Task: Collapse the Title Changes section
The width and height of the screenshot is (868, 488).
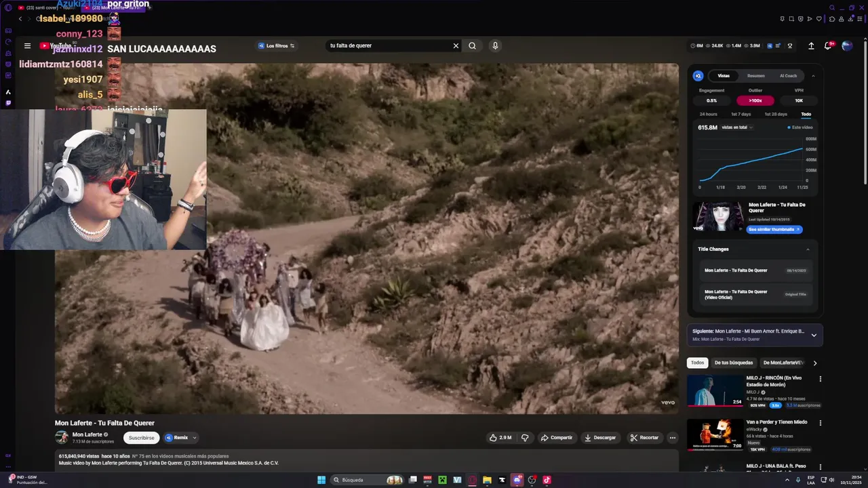Action: (808, 249)
